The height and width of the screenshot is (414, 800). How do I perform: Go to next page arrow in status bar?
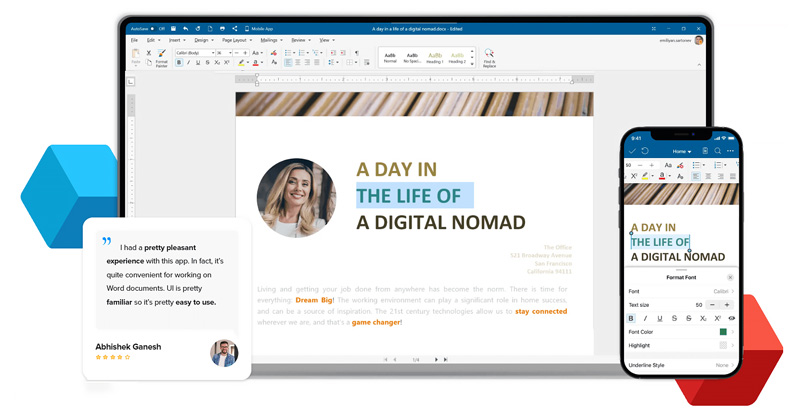tap(436, 359)
